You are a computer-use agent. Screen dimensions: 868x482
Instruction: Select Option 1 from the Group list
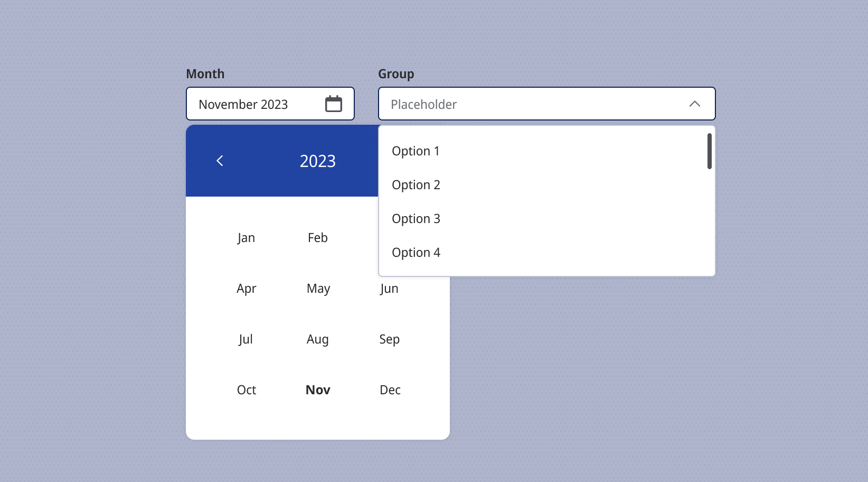(416, 151)
